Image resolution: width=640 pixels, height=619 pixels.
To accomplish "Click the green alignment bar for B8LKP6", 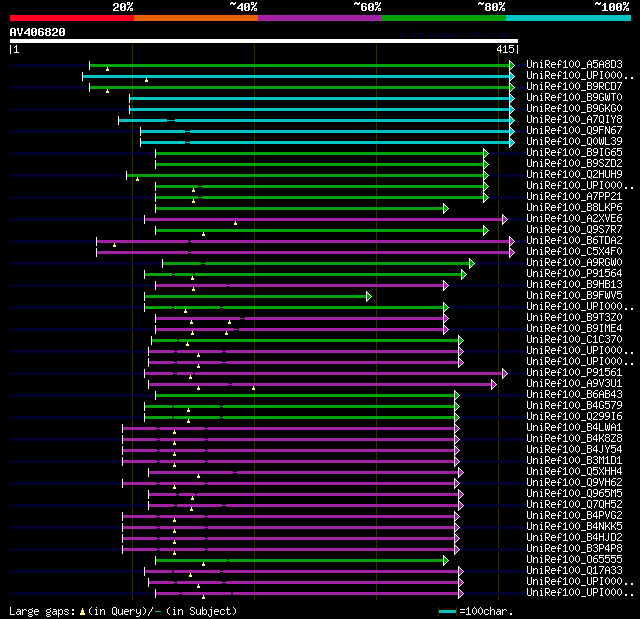I will pyautogui.click(x=300, y=209).
